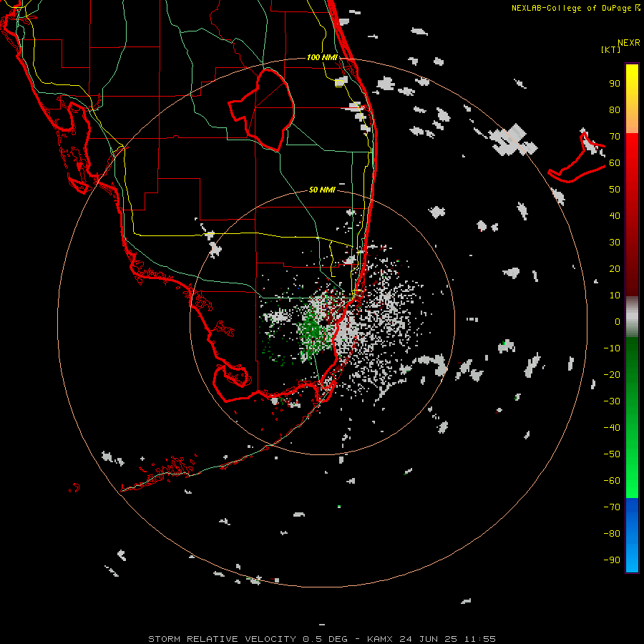Click the 50 NMI range ring label
This screenshot has height=644, width=644.
(322, 190)
